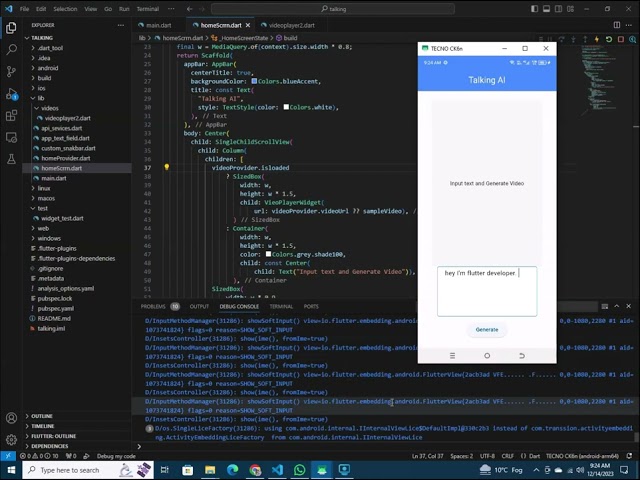Expand the android folder in Explorer

click(x=48, y=68)
